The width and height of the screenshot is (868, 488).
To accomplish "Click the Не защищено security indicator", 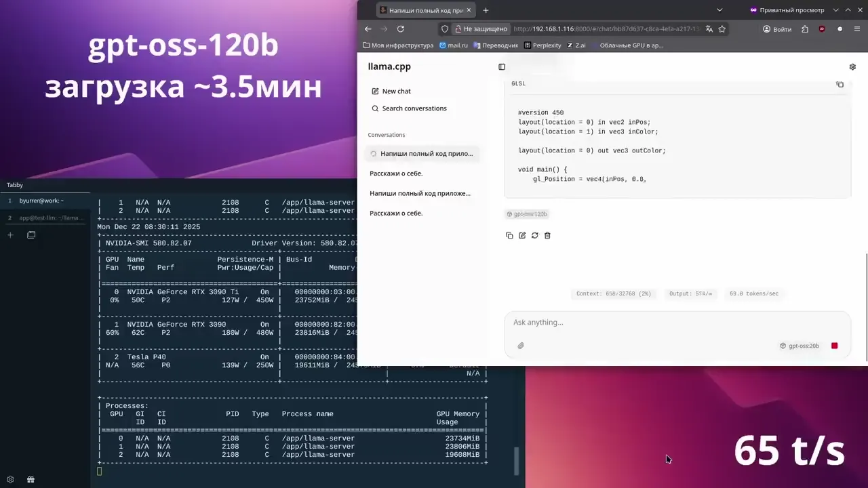I will pos(480,29).
